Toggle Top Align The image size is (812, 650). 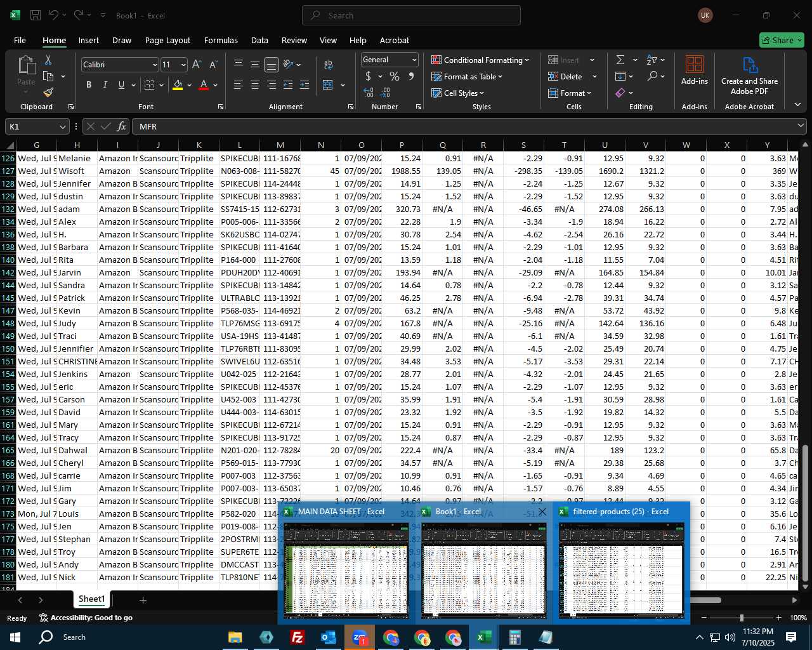point(239,64)
